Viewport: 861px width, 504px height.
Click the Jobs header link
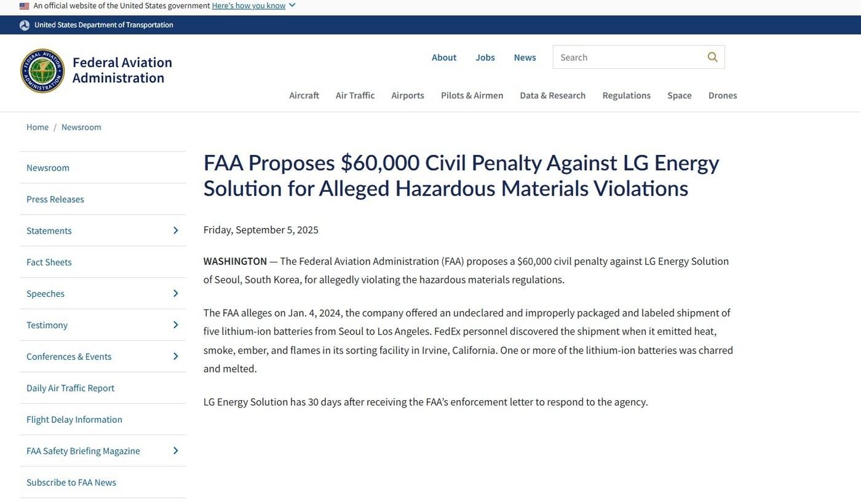(x=485, y=57)
